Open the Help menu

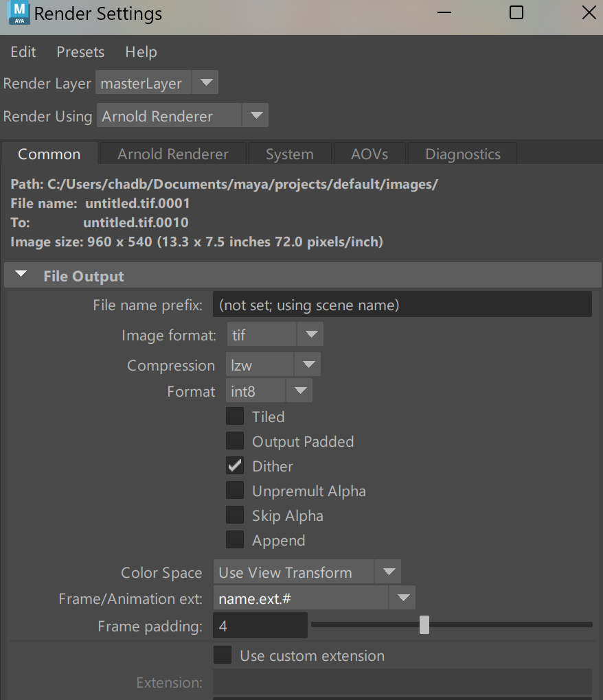(141, 52)
